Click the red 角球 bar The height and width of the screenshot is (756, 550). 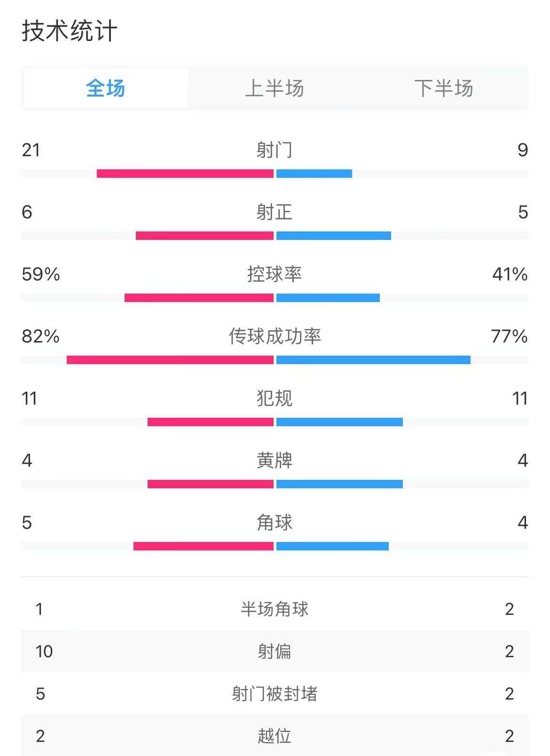click(204, 546)
